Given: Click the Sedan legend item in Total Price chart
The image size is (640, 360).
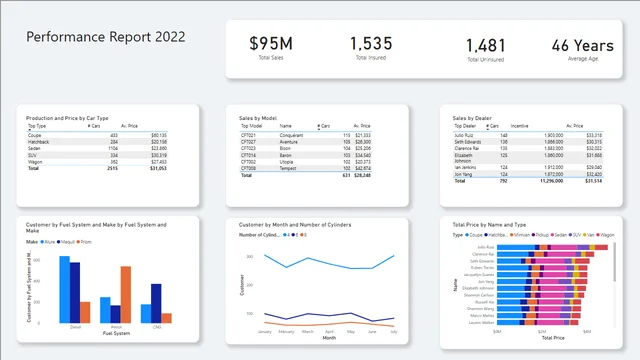Looking at the screenshot, I should point(559,235).
